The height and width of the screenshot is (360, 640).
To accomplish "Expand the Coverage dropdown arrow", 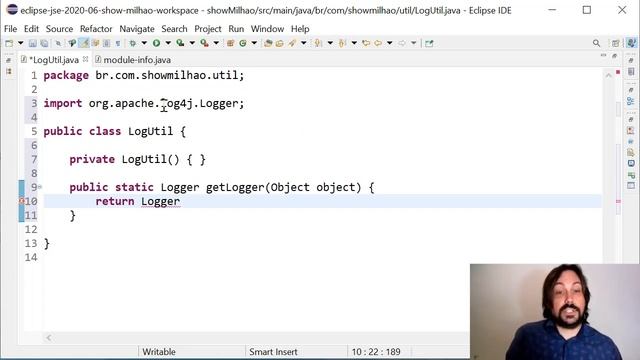I will point(192,43).
